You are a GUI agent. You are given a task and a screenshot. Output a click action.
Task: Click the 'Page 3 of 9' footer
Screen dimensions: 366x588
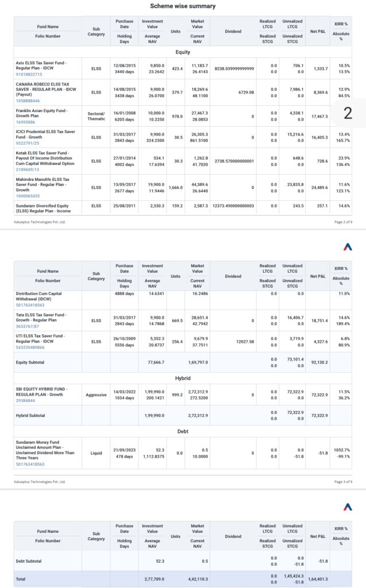point(343,482)
